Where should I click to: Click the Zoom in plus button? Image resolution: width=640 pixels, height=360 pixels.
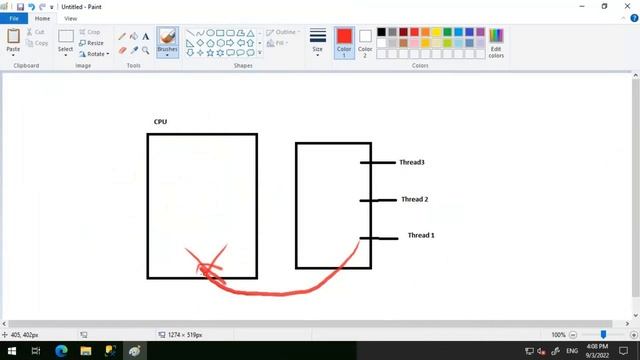point(634,335)
